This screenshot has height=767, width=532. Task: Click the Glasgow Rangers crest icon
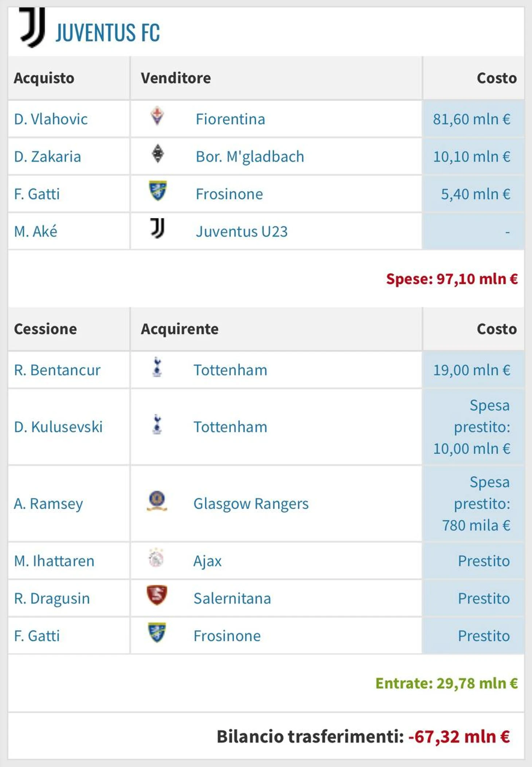pyautogui.click(x=157, y=501)
